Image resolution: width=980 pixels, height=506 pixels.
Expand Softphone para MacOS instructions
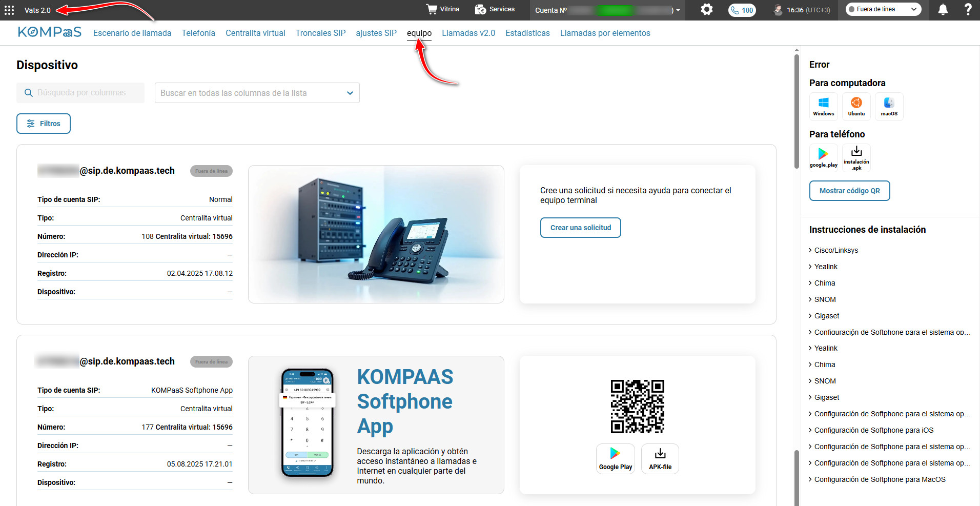pos(877,479)
